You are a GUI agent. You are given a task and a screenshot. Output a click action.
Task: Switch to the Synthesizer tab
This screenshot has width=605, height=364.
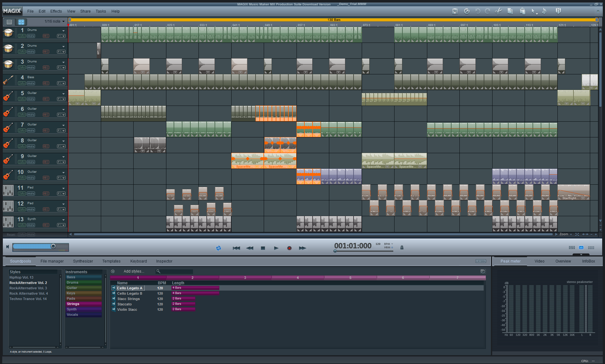click(x=83, y=261)
